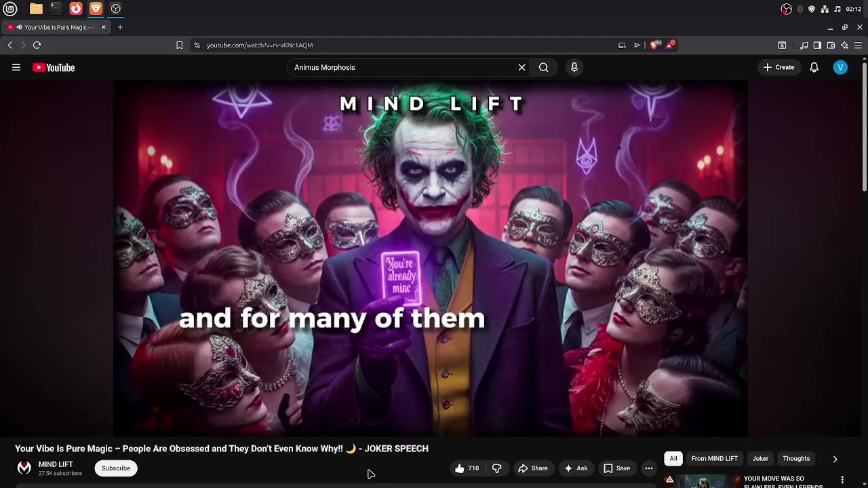
Task: Open Brave Wallet
Action: point(831,45)
